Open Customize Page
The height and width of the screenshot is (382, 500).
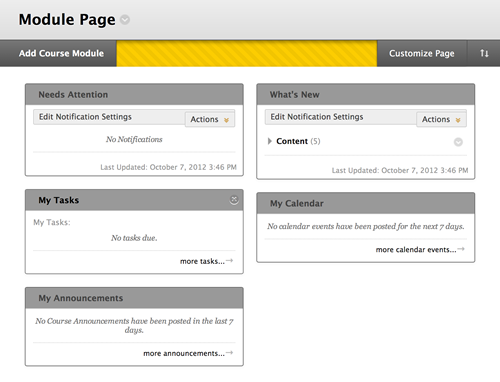[422, 53]
